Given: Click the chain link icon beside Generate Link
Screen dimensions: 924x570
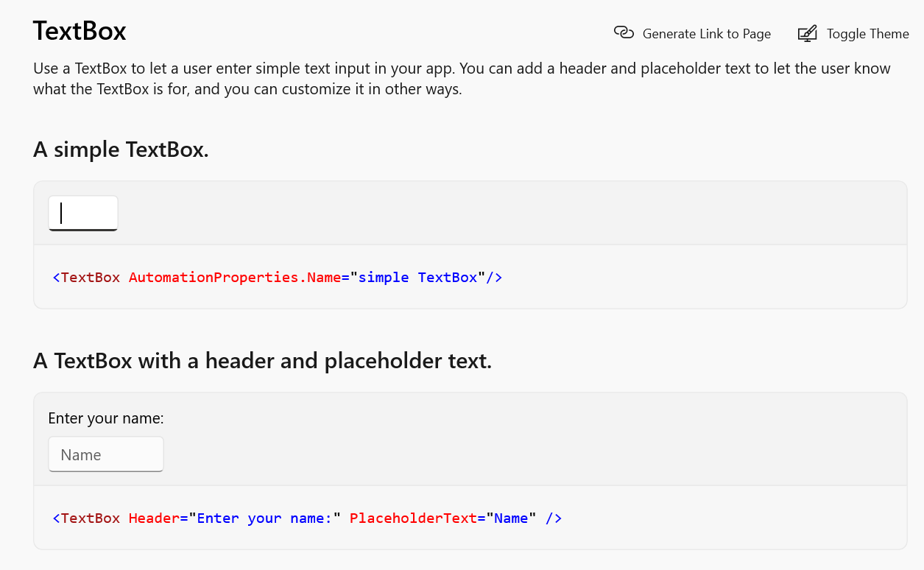Looking at the screenshot, I should [x=624, y=33].
